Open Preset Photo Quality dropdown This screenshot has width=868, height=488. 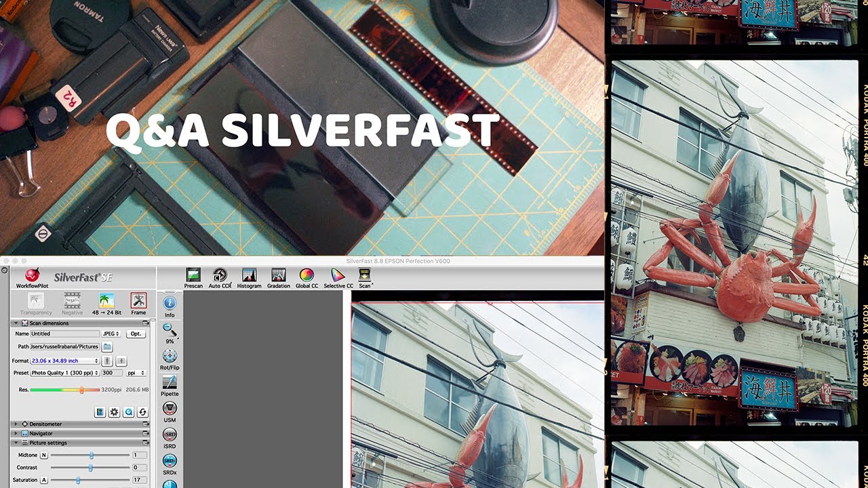click(64, 373)
